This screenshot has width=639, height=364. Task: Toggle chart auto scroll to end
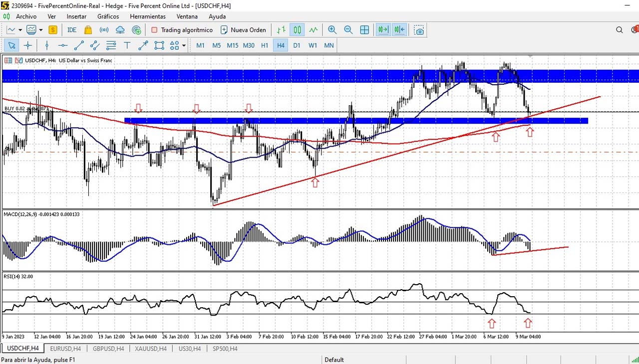pos(383,30)
